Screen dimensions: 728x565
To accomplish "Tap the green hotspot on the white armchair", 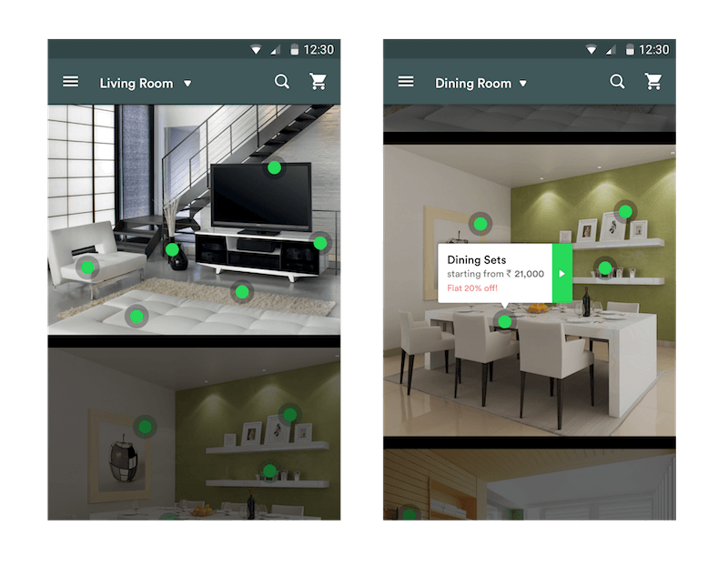I will click(87, 267).
